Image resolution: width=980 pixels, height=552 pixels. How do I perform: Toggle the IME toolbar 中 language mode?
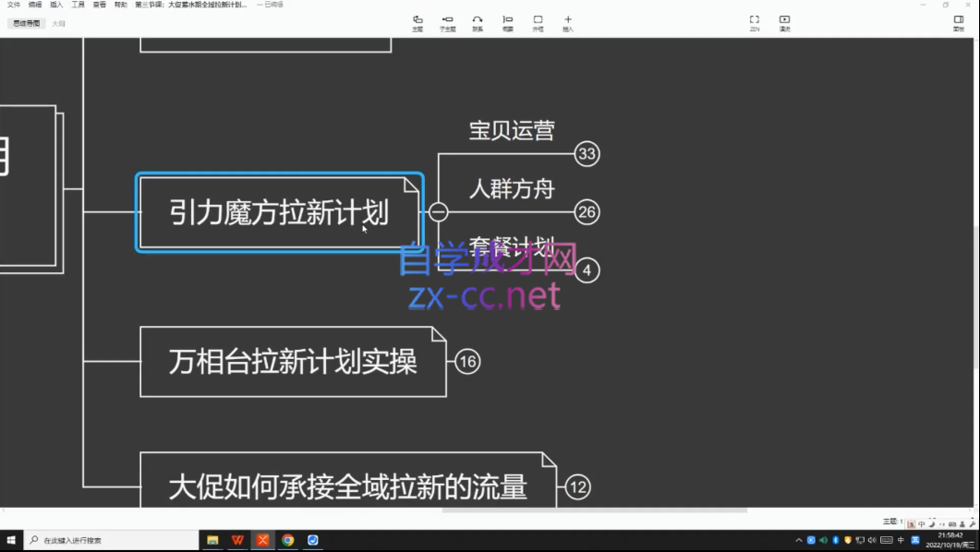click(921, 524)
